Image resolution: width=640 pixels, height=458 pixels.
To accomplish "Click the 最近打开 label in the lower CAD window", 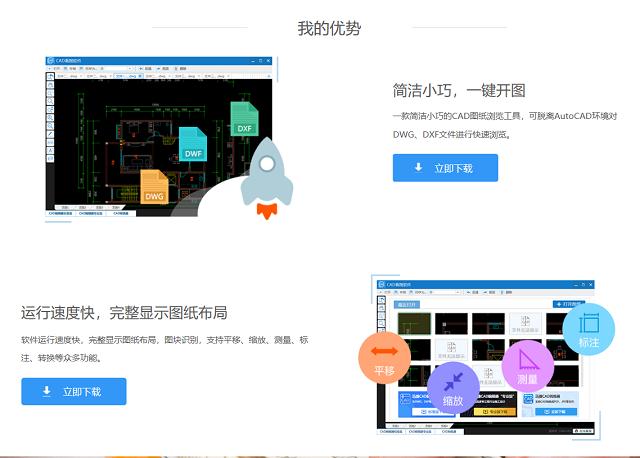I will tap(407, 305).
